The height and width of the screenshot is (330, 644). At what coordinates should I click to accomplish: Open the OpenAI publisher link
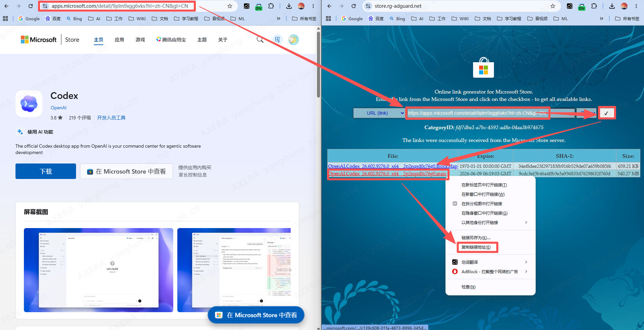click(59, 108)
